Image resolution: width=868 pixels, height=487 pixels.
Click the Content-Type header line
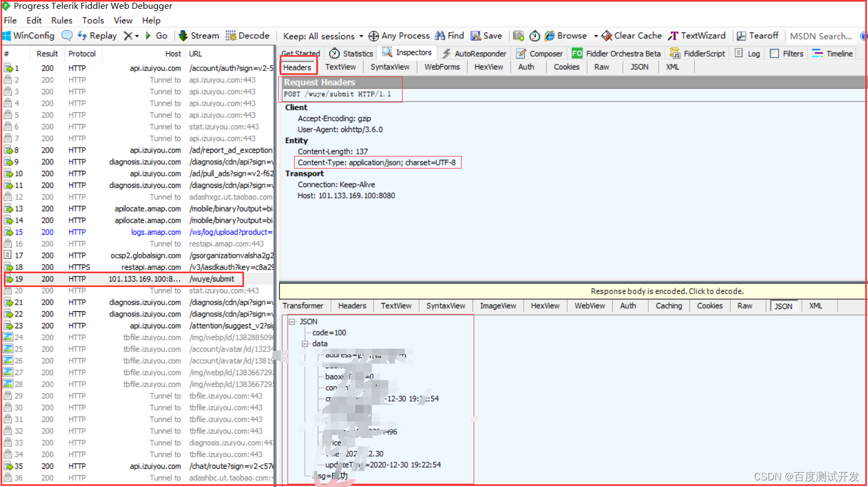click(x=377, y=163)
